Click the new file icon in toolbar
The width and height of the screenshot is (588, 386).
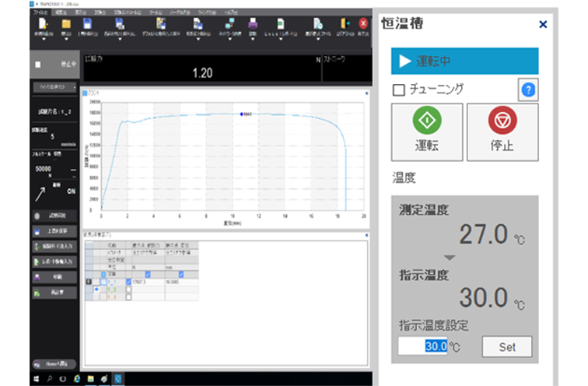43,24
